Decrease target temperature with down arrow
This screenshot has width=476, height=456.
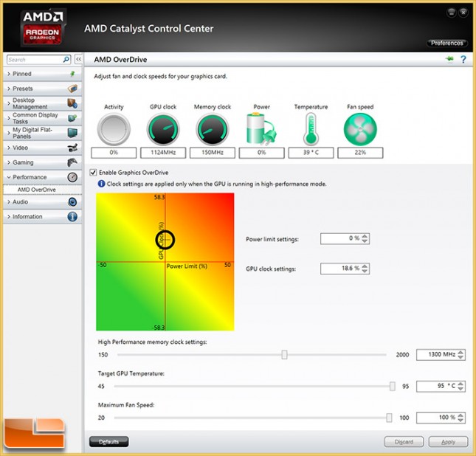[x=461, y=389]
